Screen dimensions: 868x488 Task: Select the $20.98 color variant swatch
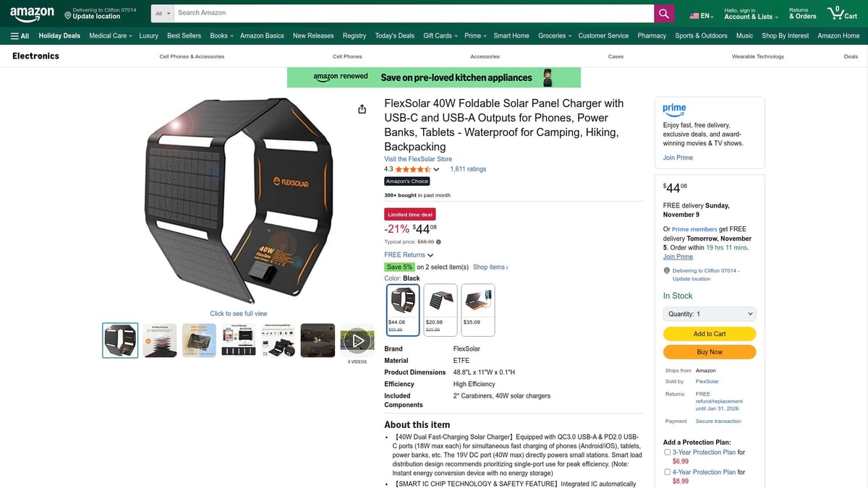pyautogui.click(x=440, y=309)
